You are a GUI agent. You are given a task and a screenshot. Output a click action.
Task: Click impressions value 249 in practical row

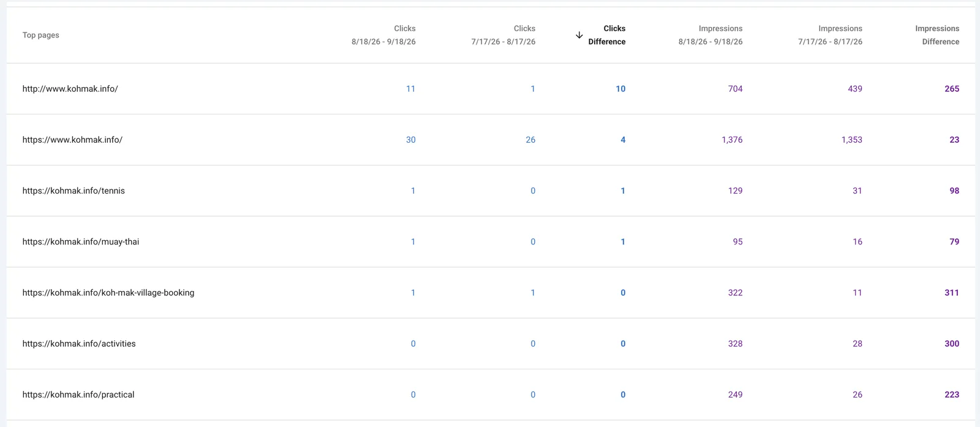[x=735, y=395]
